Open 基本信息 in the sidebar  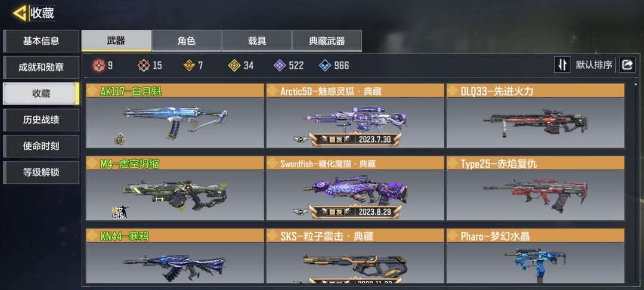point(41,41)
